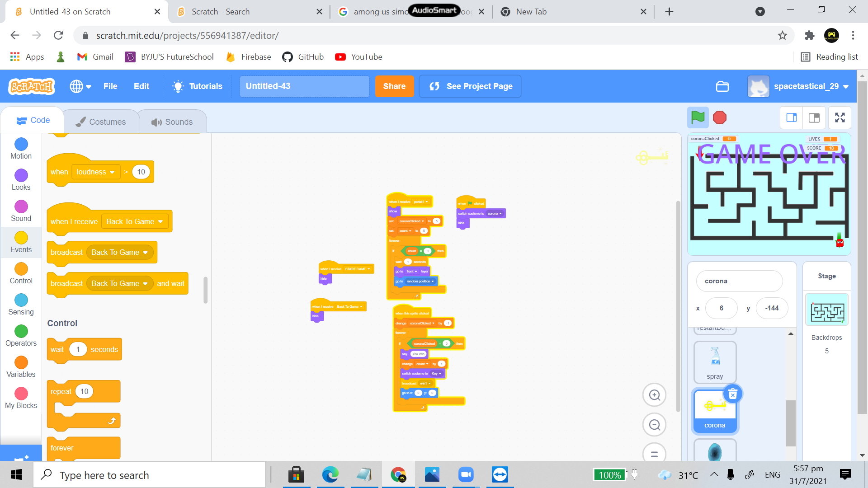The image size is (868, 488).
Task: Delete the corona sprite with trash icon
Action: coord(732,394)
